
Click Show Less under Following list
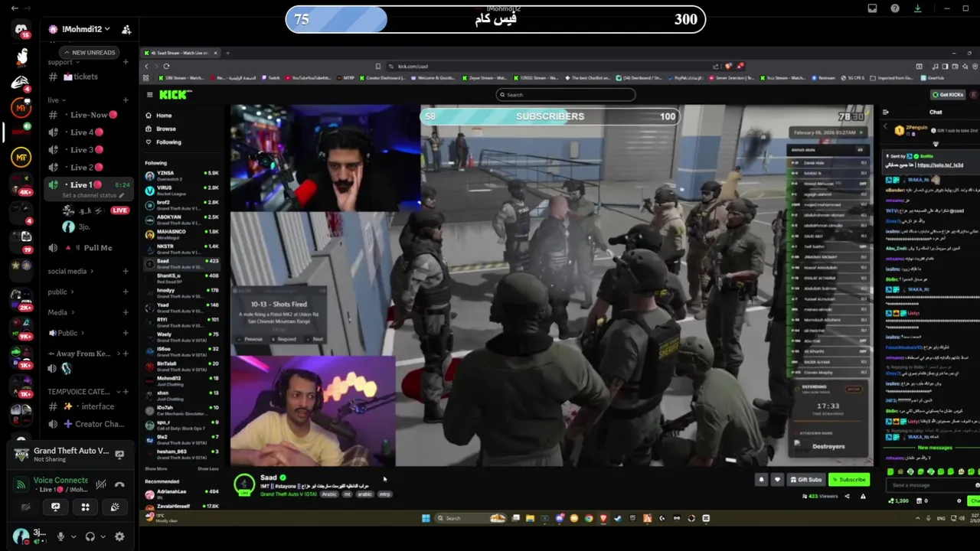(x=207, y=468)
